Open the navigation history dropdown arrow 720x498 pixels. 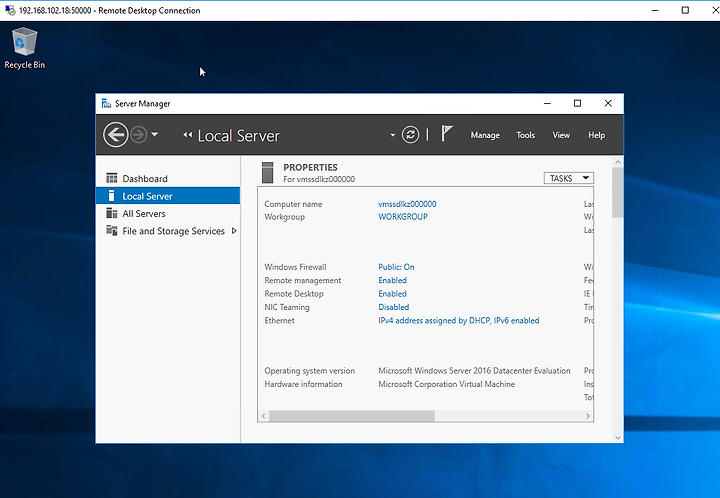(x=155, y=134)
